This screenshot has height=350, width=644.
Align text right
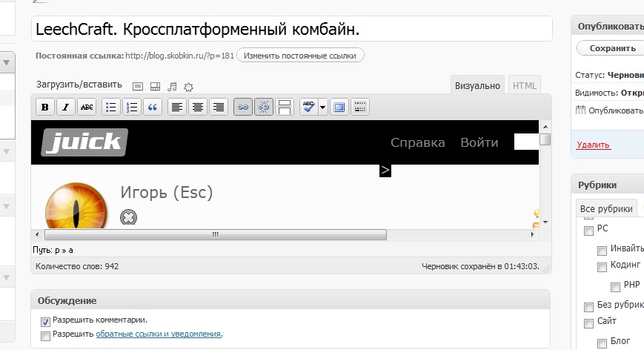219,108
